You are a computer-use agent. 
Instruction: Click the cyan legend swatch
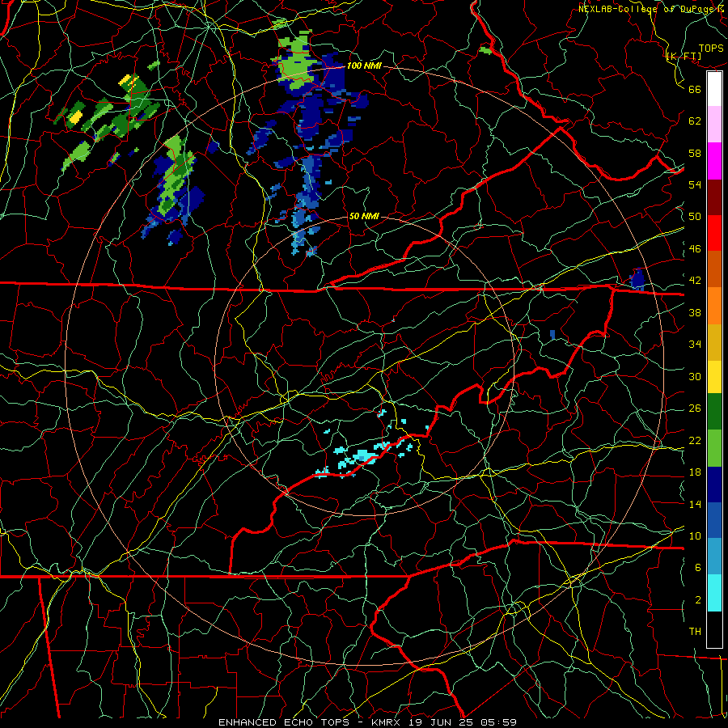coord(714,593)
